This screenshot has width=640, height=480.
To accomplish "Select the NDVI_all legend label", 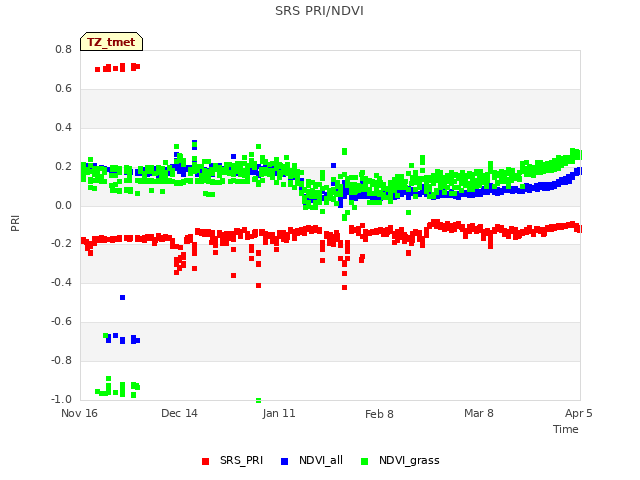I will coord(321,460).
